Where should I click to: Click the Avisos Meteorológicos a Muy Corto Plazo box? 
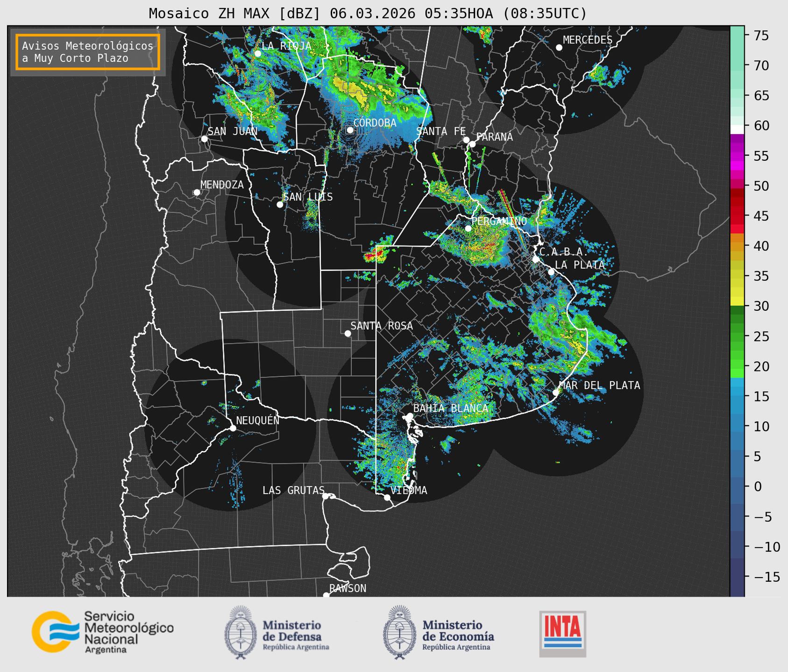(88, 52)
